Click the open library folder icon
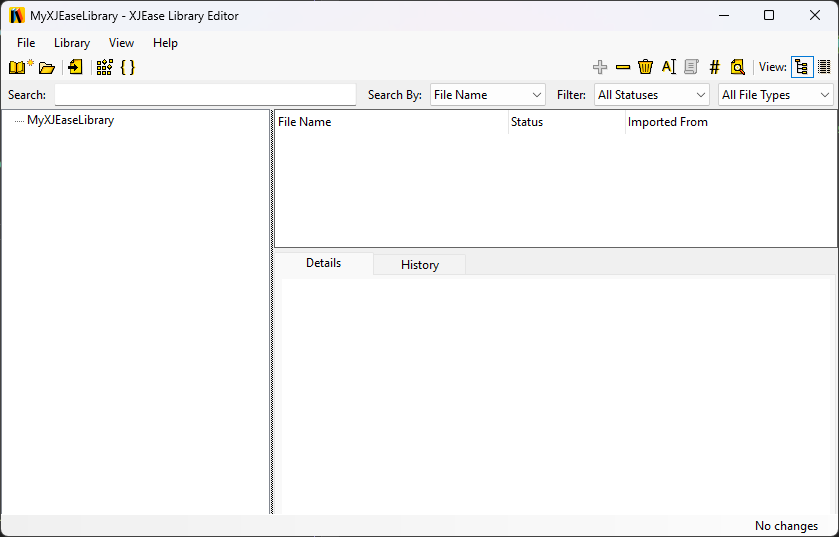Screen dimensions: 839x537 click(x=47, y=68)
